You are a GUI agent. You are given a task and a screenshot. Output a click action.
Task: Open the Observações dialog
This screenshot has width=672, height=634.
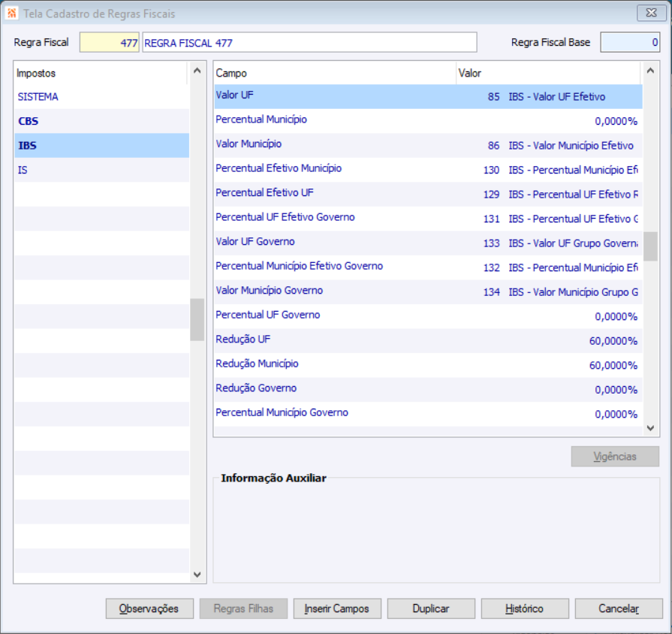[149, 608]
